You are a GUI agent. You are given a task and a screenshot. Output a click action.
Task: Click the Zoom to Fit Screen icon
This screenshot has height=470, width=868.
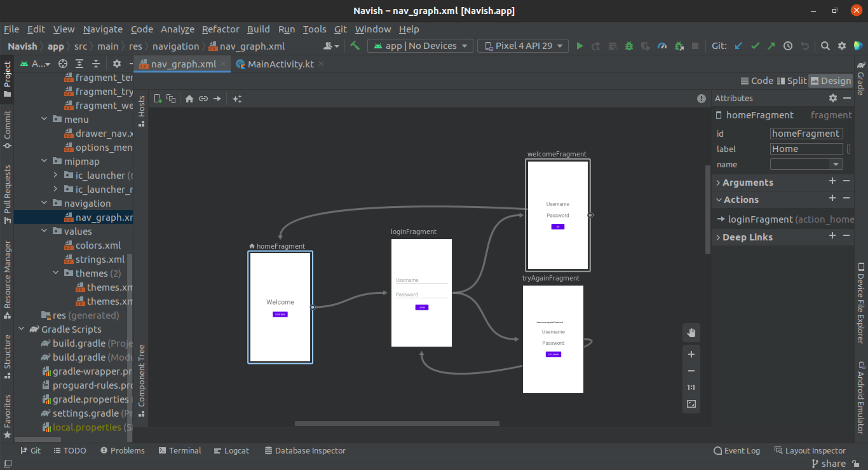tap(691, 404)
